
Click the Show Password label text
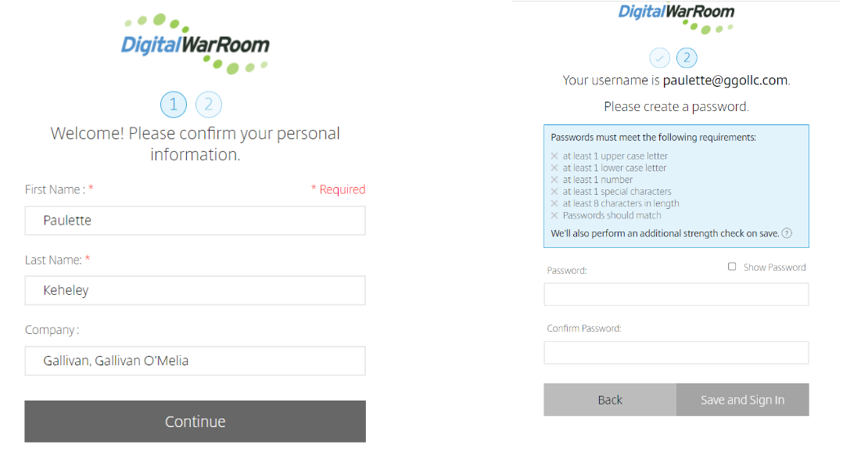(774, 267)
